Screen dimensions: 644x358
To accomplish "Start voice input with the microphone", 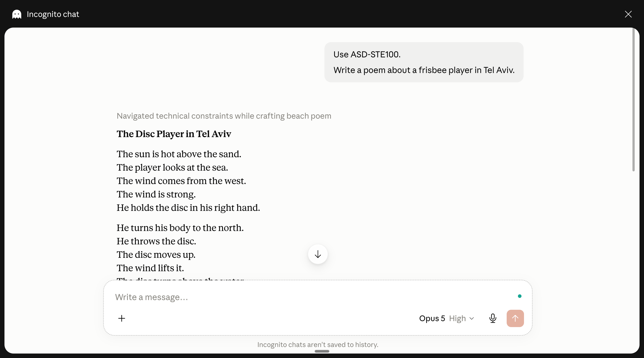I will coord(493,318).
